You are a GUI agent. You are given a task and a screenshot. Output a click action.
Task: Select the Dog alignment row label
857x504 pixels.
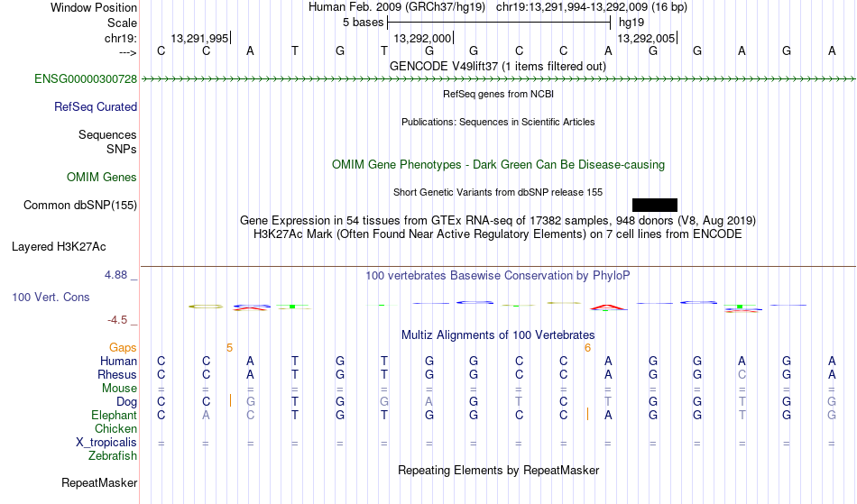pos(127,402)
